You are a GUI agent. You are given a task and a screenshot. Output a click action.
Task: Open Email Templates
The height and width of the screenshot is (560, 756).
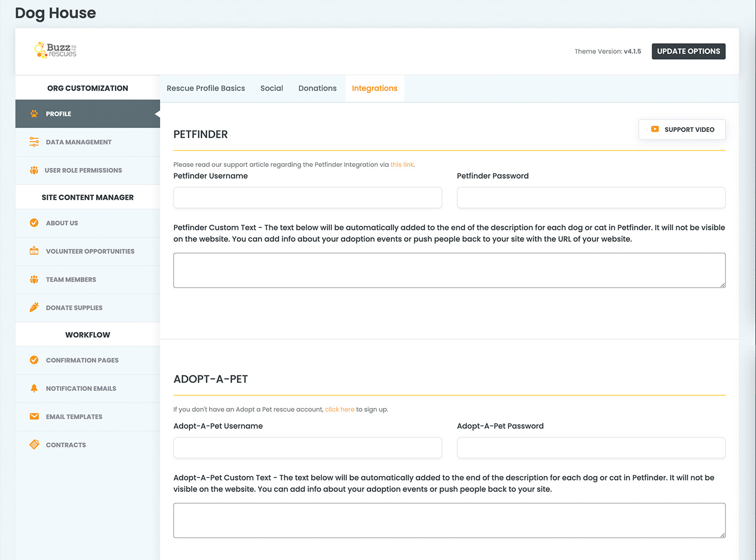point(87,417)
